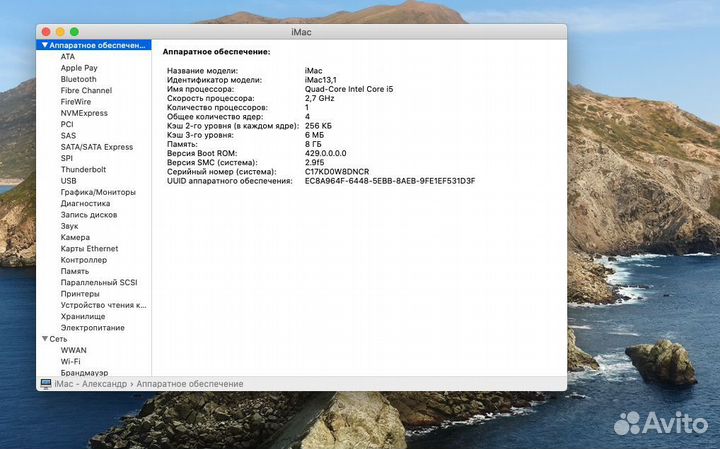
Task: Select Принтеры in the sidebar
Action: [80, 294]
